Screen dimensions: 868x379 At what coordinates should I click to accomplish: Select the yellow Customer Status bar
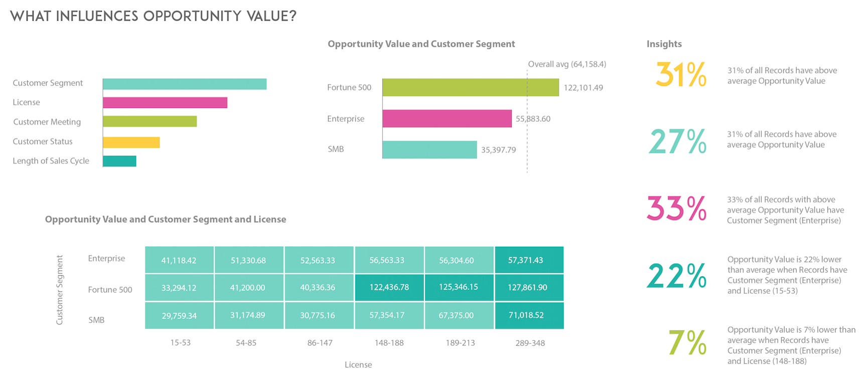131,142
